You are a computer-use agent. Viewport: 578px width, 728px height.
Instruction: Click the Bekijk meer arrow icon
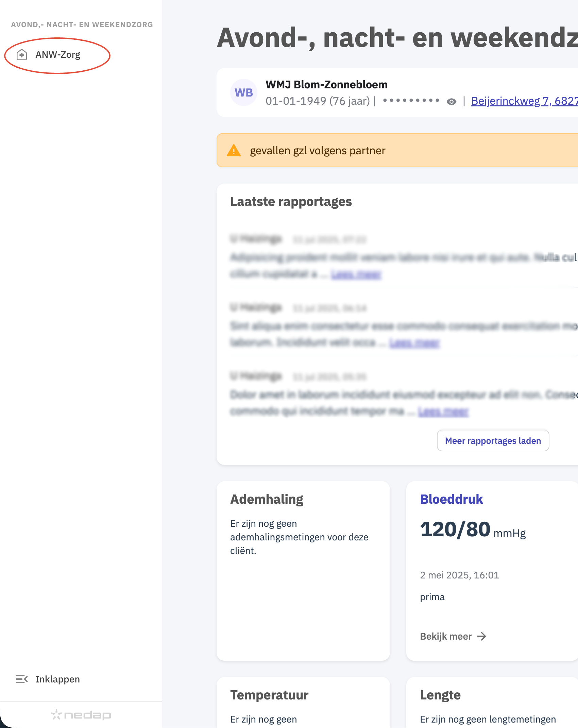[481, 636]
